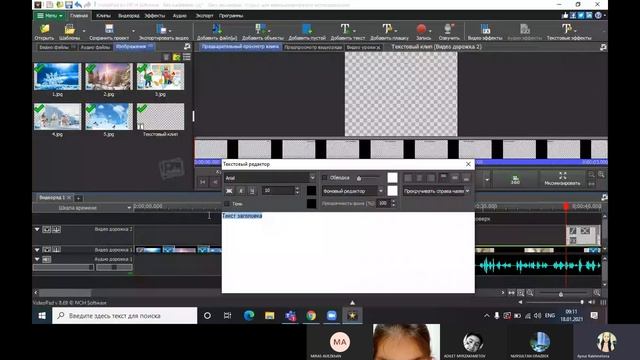
Task: Open the Прокручивать справа налево scroll dropdown
Action: (467, 191)
